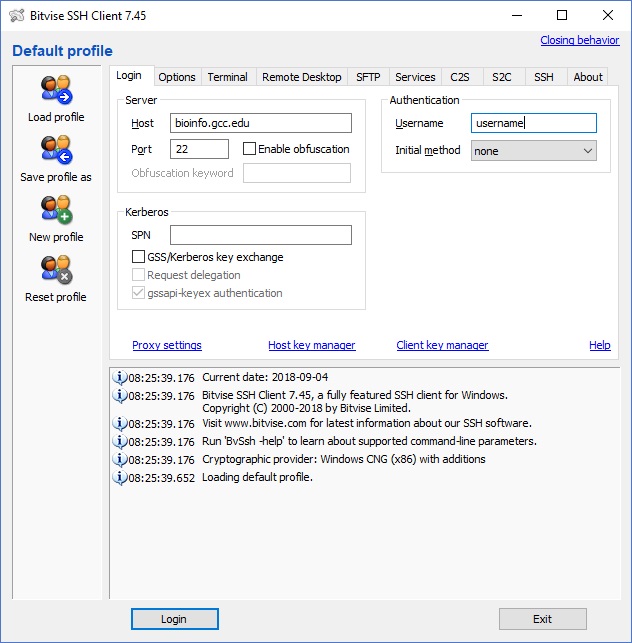Image resolution: width=632 pixels, height=643 pixels.
Task: Minimize the Bitvise SSH Client window
Action: pyautogui.click(x=517, y=16)
